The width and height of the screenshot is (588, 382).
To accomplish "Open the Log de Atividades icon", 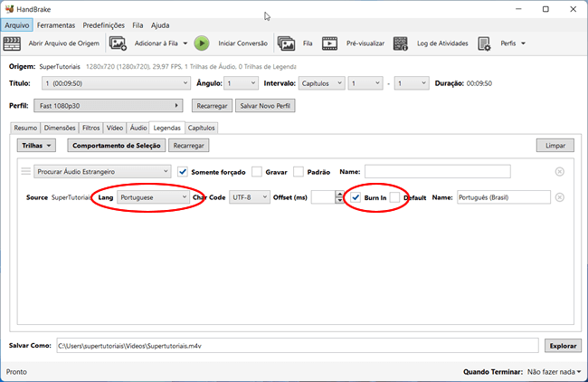I will click(401, 43).
